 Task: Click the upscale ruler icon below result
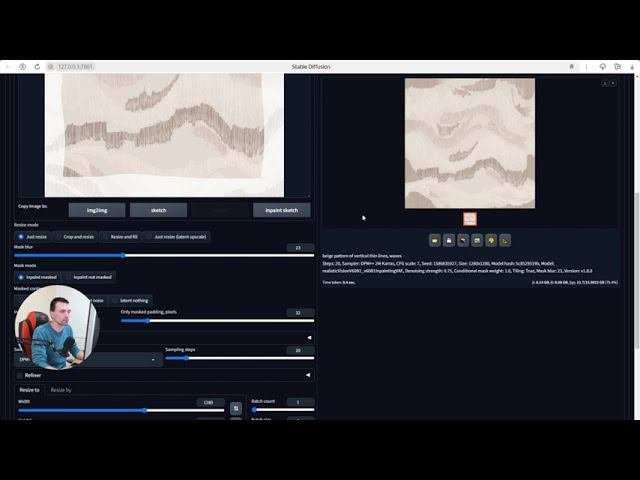(505, 240)
